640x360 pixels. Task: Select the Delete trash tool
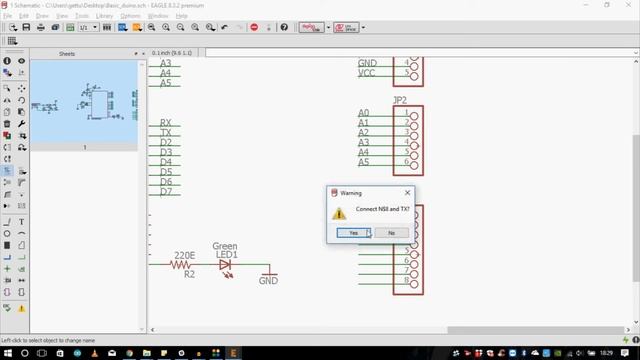tap(7, 124)
